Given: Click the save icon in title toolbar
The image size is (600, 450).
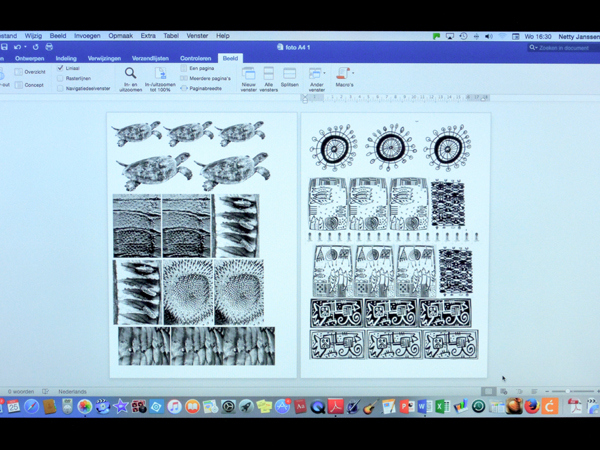Looking at the screenshot, I should click(5, 47).
